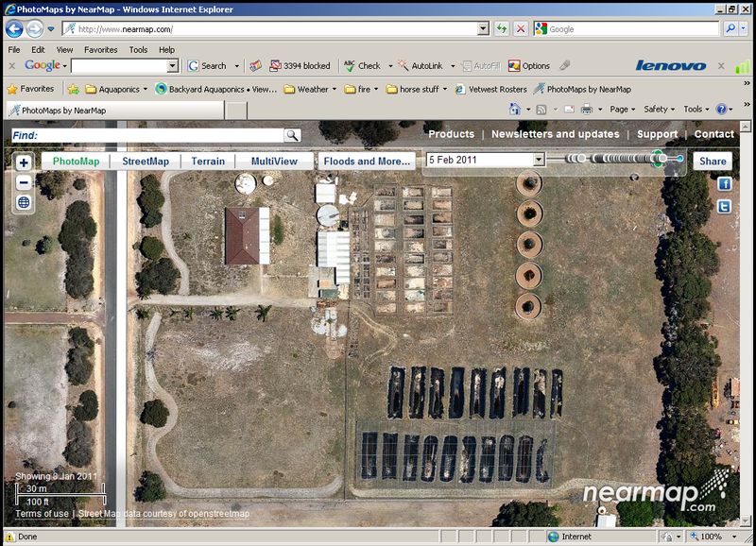756x546 pixels.
Task: Switch to Terrain view
Action: (208, 162)
